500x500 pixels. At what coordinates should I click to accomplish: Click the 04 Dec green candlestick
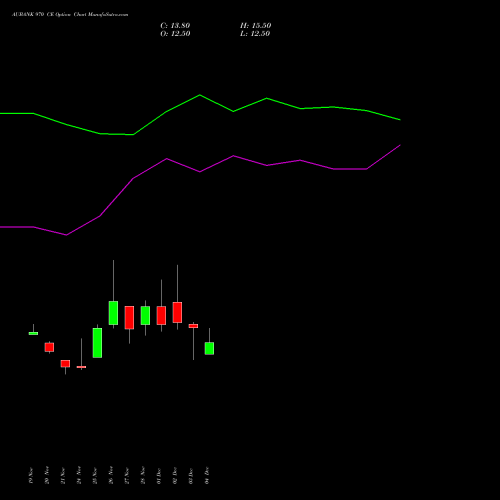pyautogui.click(x=209, y=348)
